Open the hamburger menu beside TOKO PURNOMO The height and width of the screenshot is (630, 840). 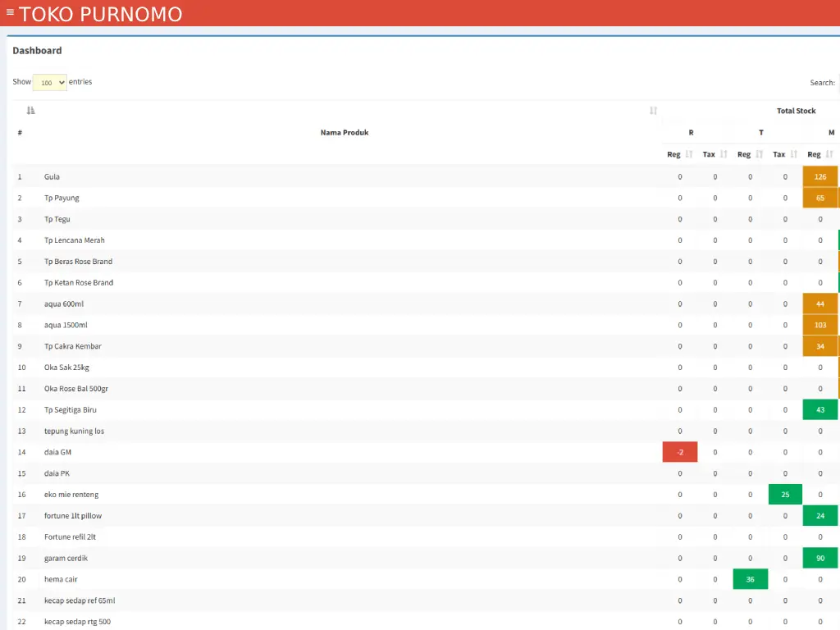tap(10, 12)
